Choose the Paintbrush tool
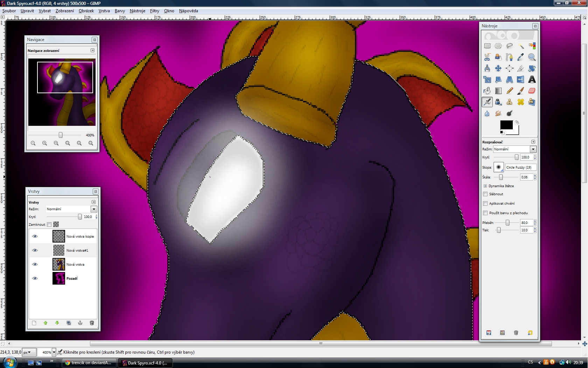Viewport: 588px width, 368px height. click(x=521, y=91)
